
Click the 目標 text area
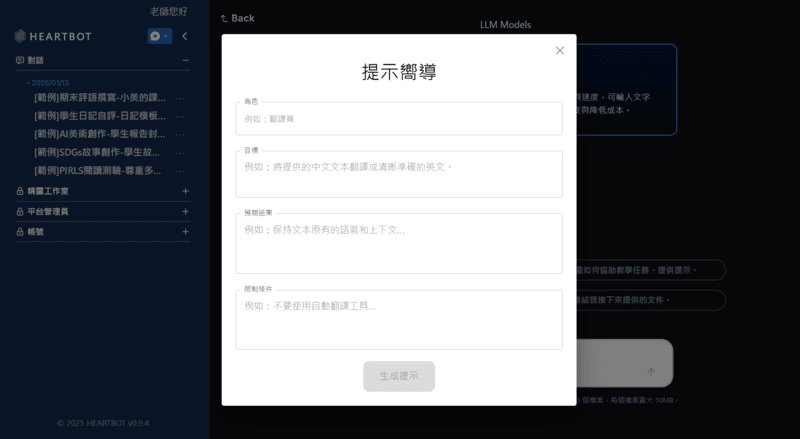coord(399,174)
